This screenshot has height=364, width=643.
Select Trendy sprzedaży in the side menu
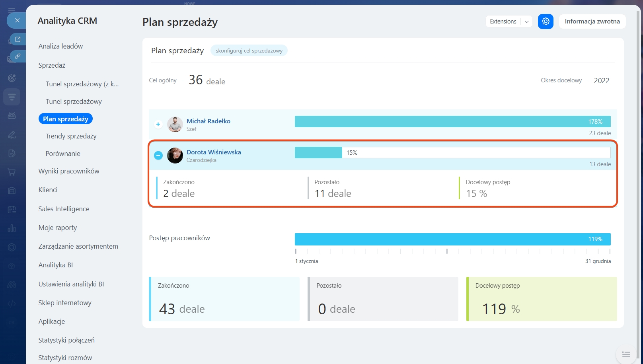click(x=71, y=136)
